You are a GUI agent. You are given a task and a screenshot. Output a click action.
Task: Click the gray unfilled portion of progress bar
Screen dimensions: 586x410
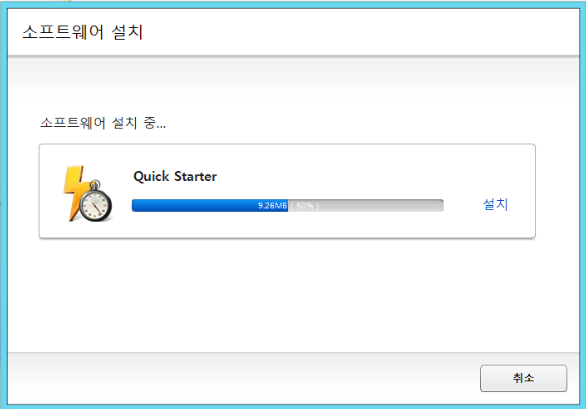[366, 206]
